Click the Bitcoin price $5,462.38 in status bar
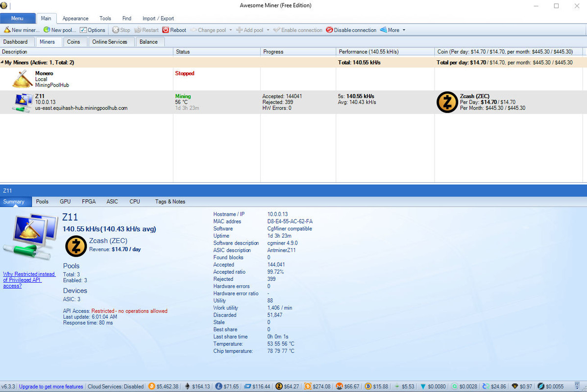587x392 pixels. [164, 387]
